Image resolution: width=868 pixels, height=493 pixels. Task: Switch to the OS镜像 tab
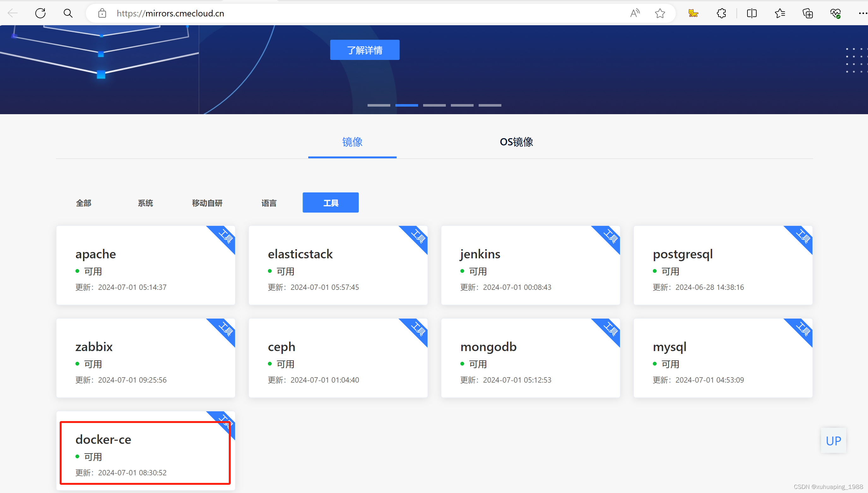tap(517, 142)
